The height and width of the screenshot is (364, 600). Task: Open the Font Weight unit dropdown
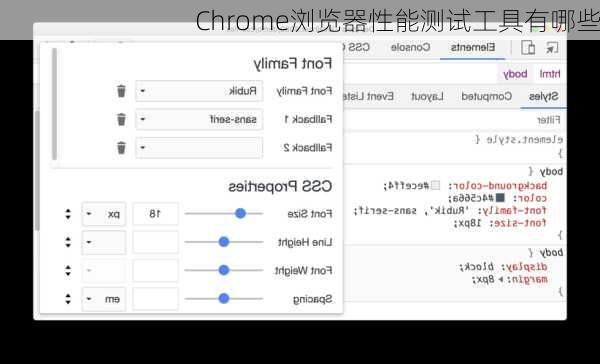[x=104, y=271]
